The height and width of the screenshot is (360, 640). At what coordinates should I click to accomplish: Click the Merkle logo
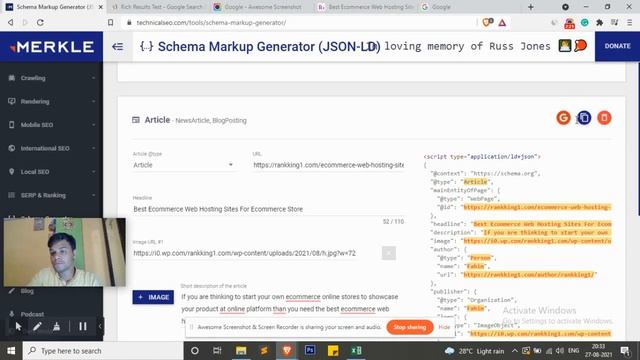[x=52, y=47]
